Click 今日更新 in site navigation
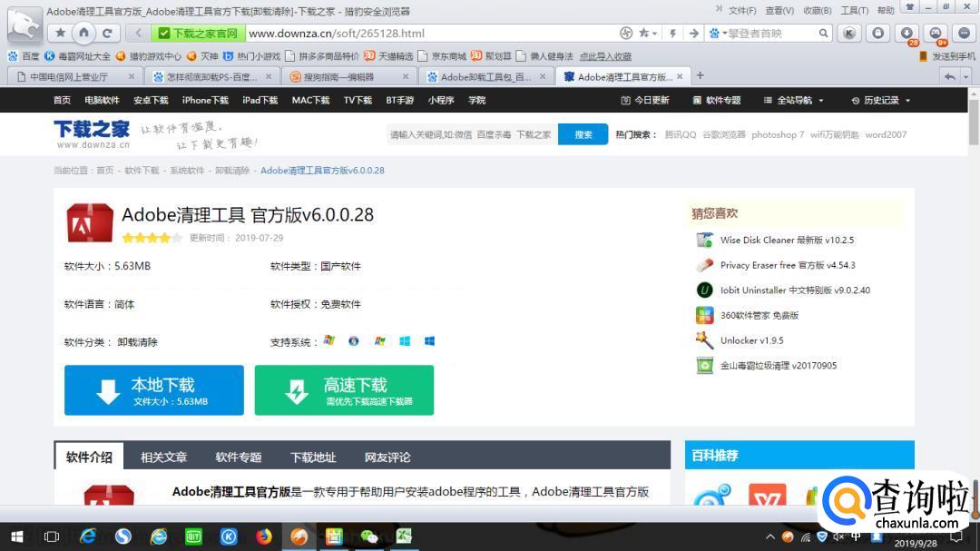This screenshot has height=551, width=980. [645, 100]
